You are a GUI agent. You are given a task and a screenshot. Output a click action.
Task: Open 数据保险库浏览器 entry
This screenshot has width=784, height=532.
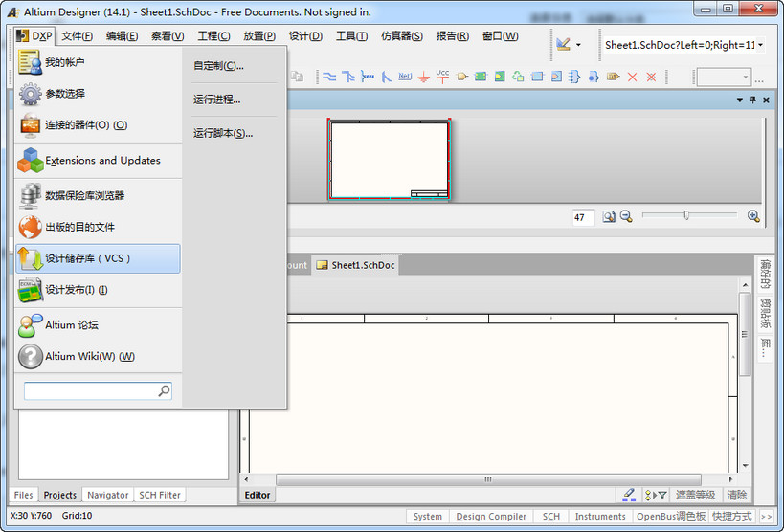[98, 195]
